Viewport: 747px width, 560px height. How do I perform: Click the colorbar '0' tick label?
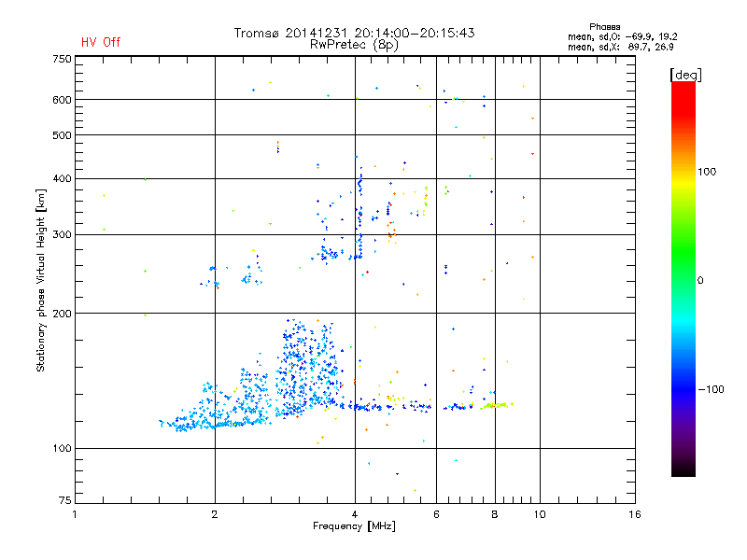tap(700, 281)
